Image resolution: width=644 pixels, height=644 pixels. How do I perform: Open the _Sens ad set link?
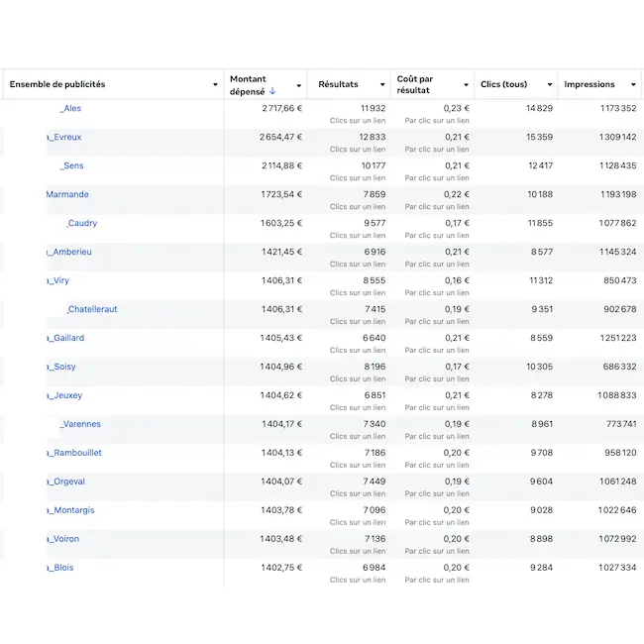tap(72, 165)
